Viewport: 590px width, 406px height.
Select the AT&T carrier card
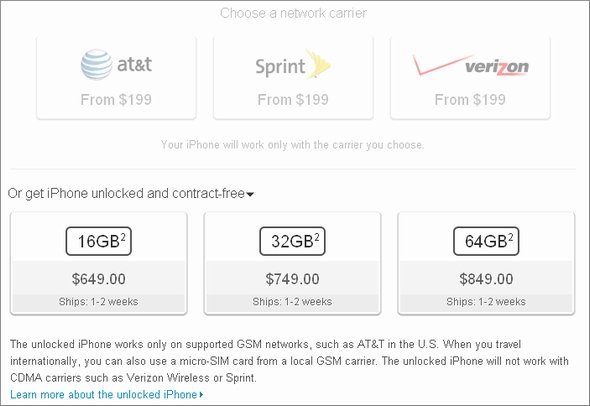click(x=116, y=78)
